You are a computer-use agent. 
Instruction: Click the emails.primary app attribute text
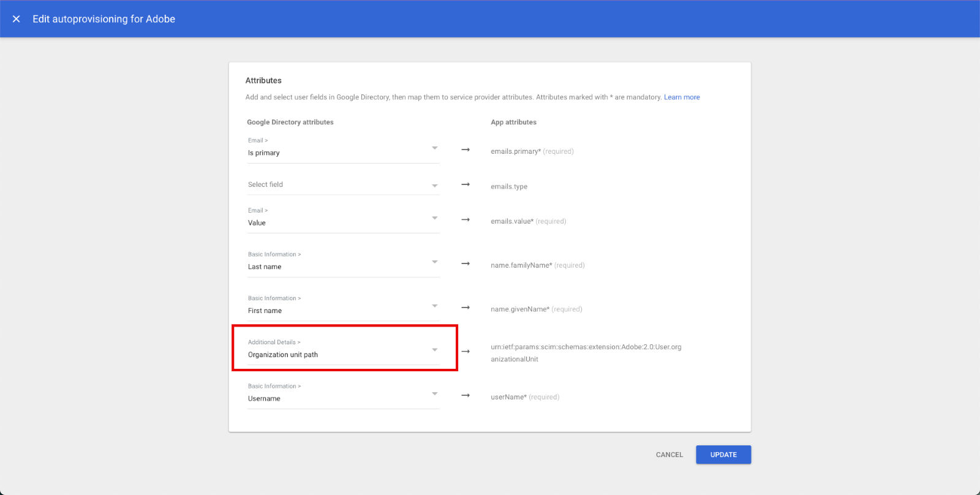pos(532,151)
